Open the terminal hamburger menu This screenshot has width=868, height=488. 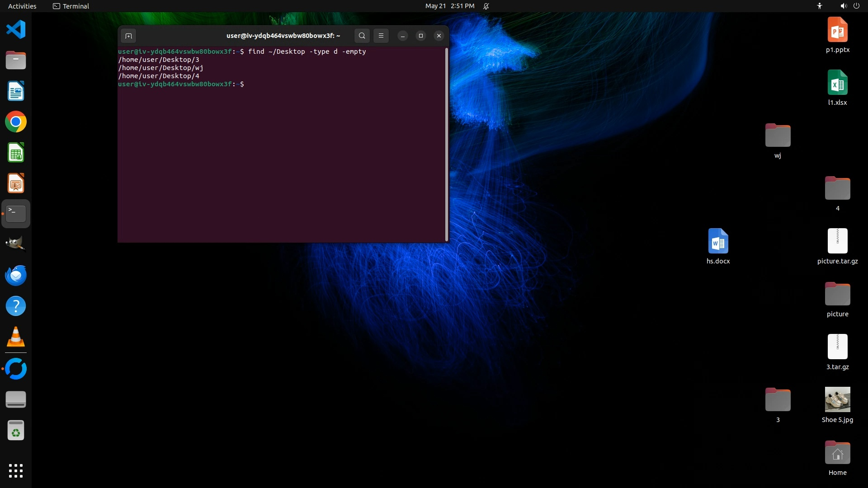[x=381, y=36]
